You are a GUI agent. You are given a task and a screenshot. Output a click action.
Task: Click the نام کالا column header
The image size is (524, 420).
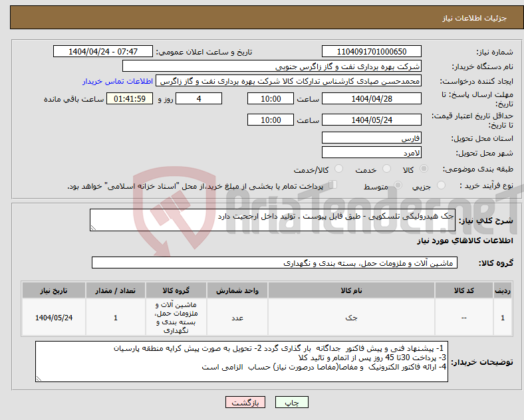click(x=351, y=290)
